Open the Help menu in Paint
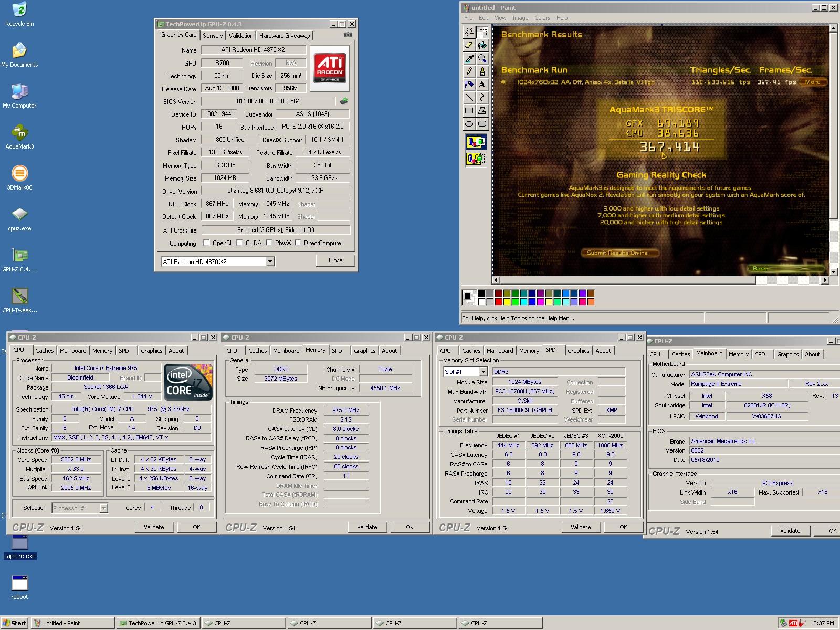Image resolution: width=840 pixels, height=630 pixels. tap(562, 18)
